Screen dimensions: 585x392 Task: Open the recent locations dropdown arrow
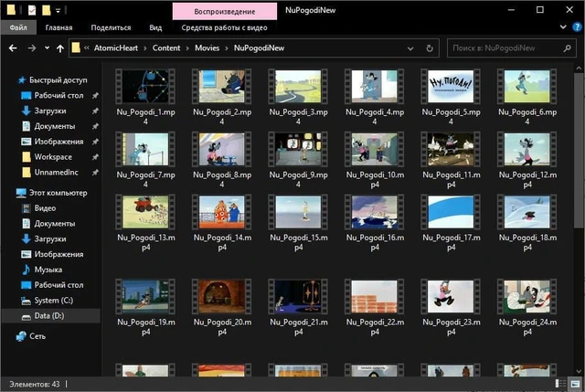48,48
